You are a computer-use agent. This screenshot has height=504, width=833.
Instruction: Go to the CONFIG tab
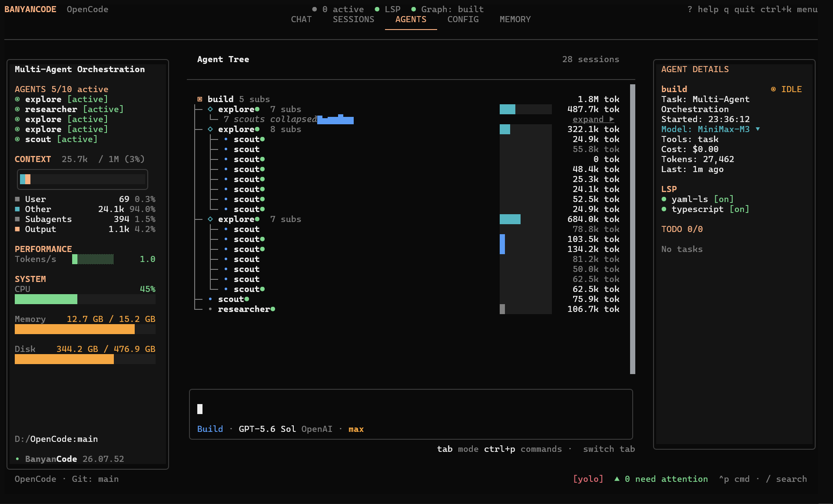[x=463, y=19]
